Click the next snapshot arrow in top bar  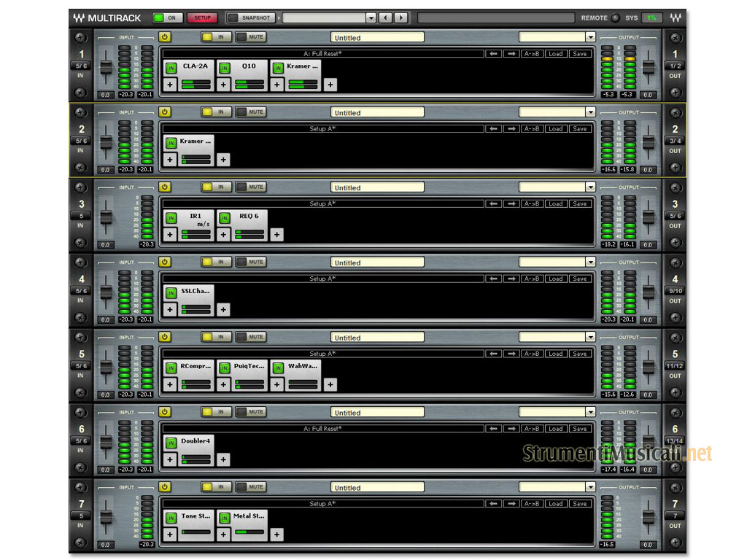pyautogui.click(x=400, y=17)
